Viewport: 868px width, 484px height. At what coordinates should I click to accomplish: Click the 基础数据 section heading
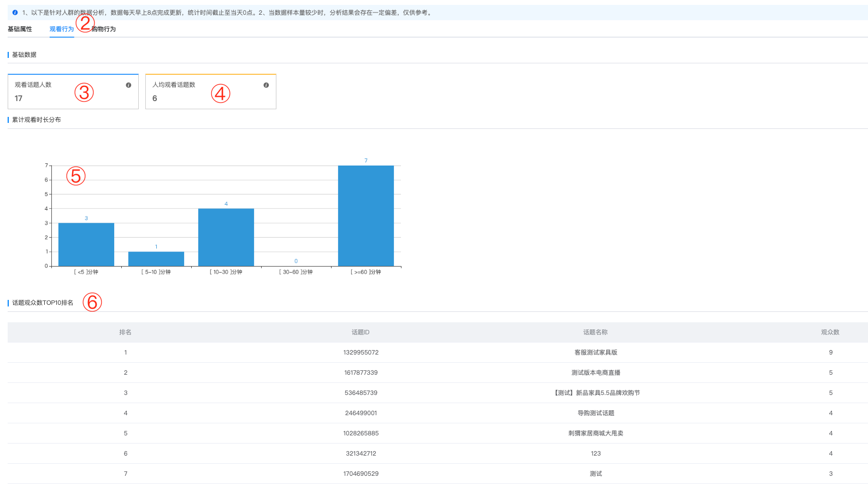point(24,55)
